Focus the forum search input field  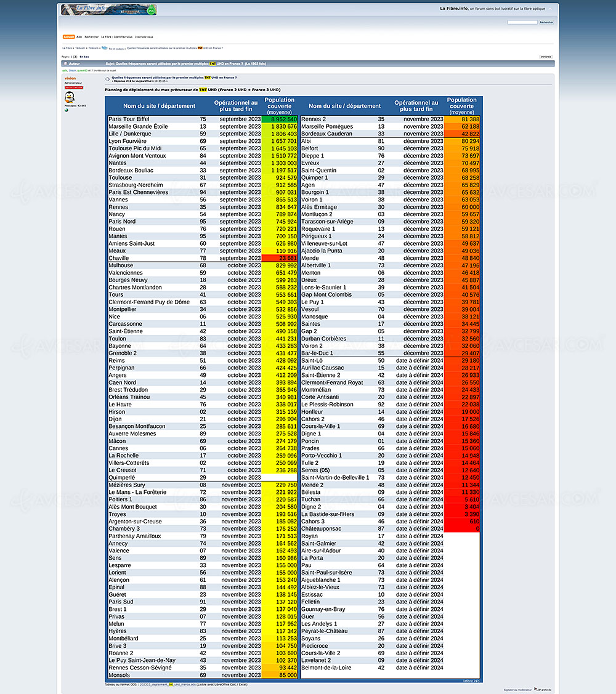coord(522,22)
